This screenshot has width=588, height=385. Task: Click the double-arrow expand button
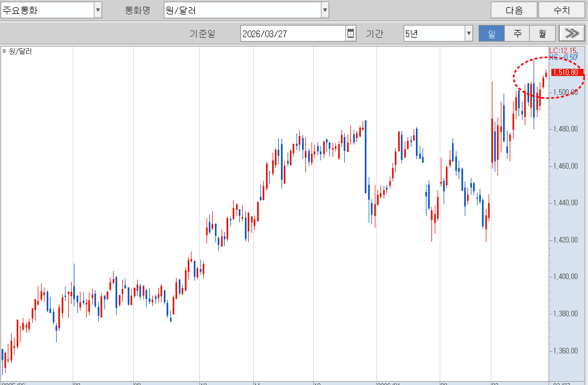572,33
